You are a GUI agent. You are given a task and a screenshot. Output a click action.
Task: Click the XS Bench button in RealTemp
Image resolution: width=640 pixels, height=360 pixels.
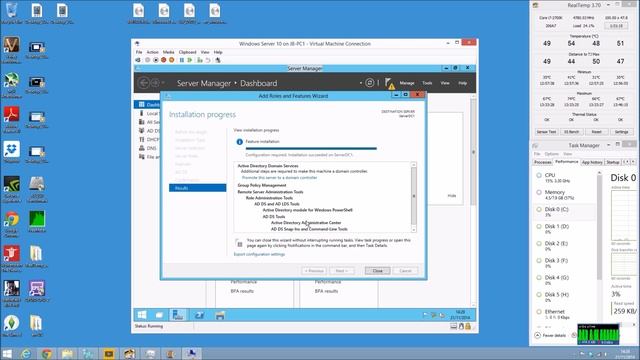tap(571, 132)
